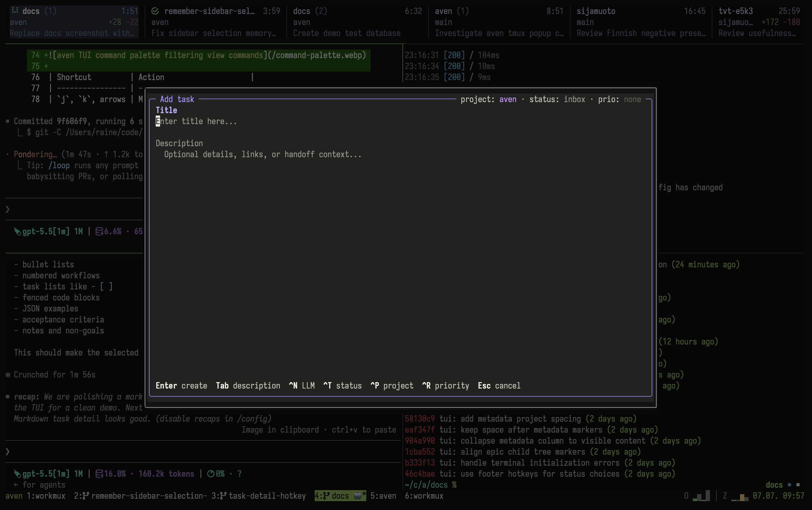The width and height of the screenshot is (812, 510).
Task: Click the '← for agents' hint
Action: 39,485
